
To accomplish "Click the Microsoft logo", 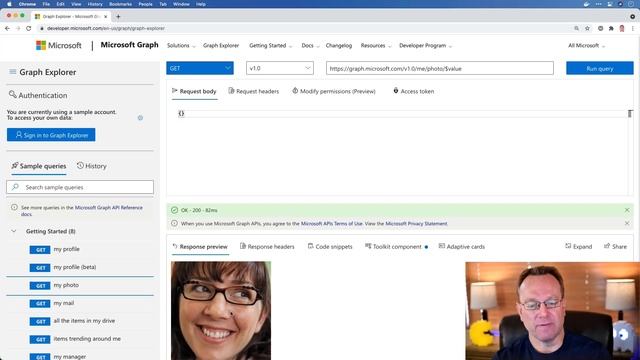I will point(59,45).
